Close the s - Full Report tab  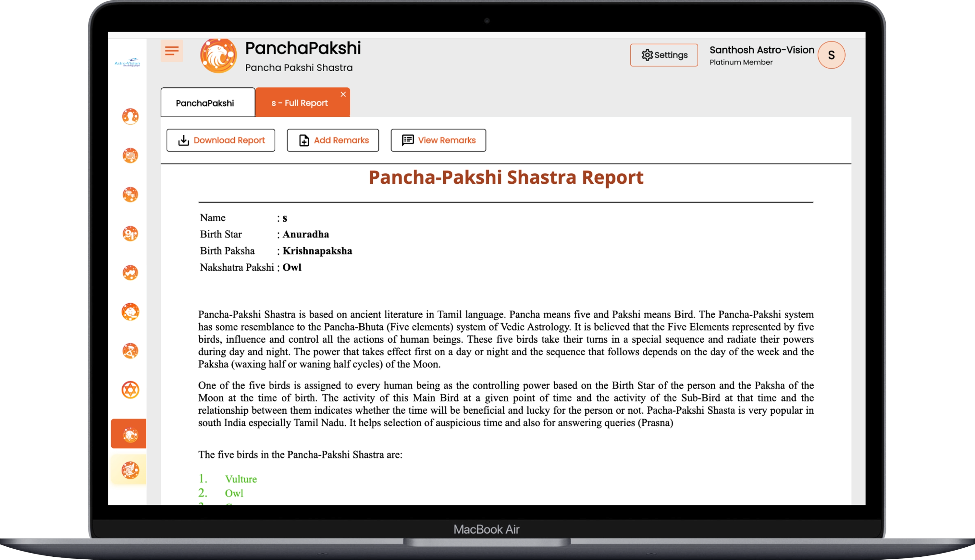click(x=343, y=94)
